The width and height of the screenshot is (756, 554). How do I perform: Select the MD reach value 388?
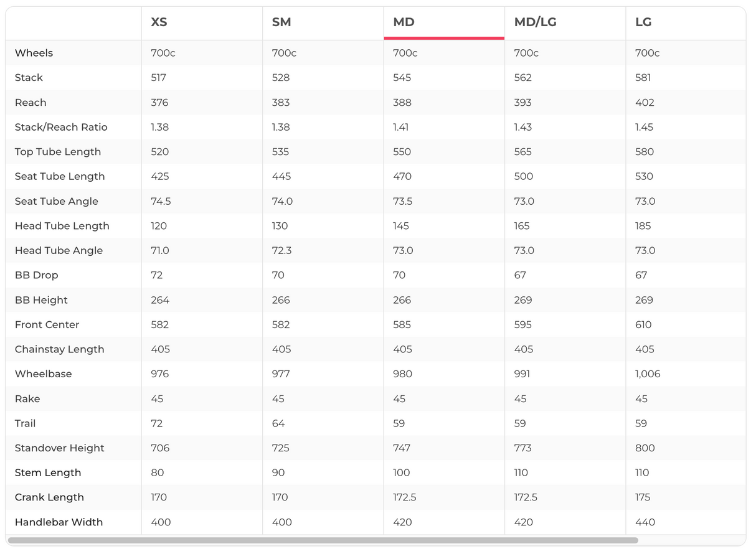(402, 103)
